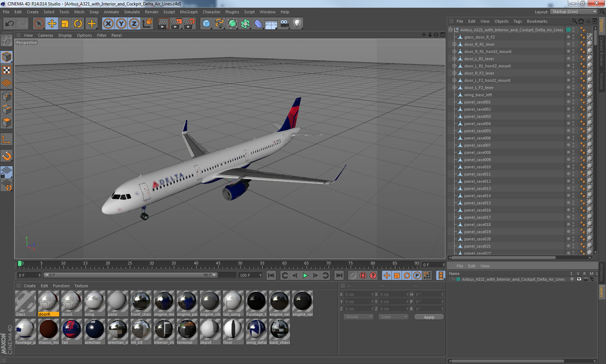Viewport: 606px width, 364px height.
Task: Go to end of animation
Action: coord(339,275)
